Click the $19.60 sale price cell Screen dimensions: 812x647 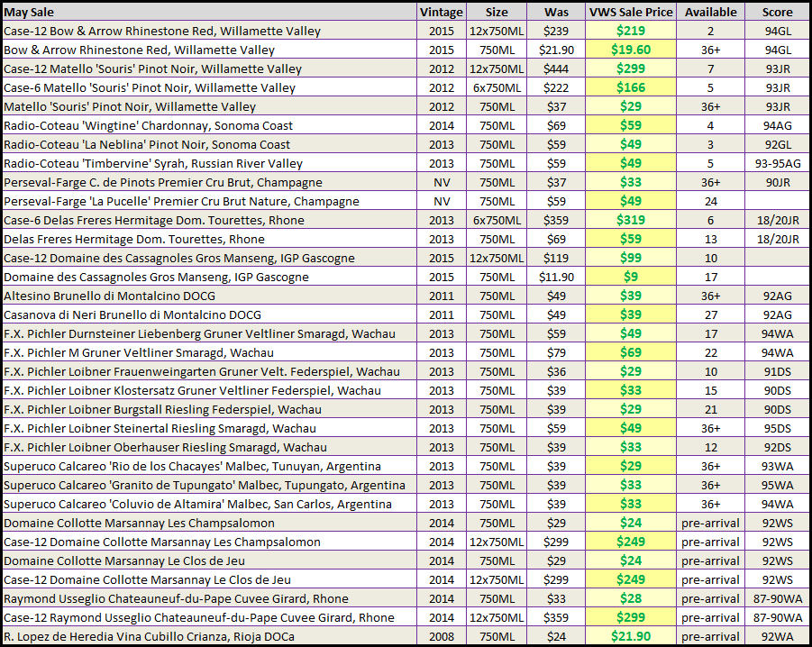tap(631, 50)
